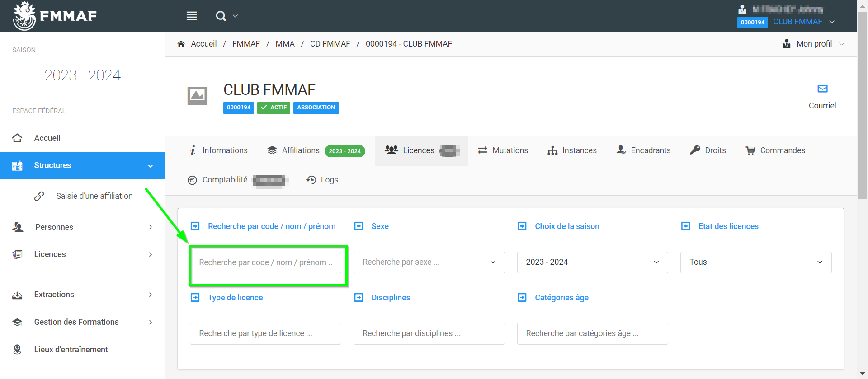Click Accueil in the sidebar
The image size is (868, 379).
pos(47,138)
